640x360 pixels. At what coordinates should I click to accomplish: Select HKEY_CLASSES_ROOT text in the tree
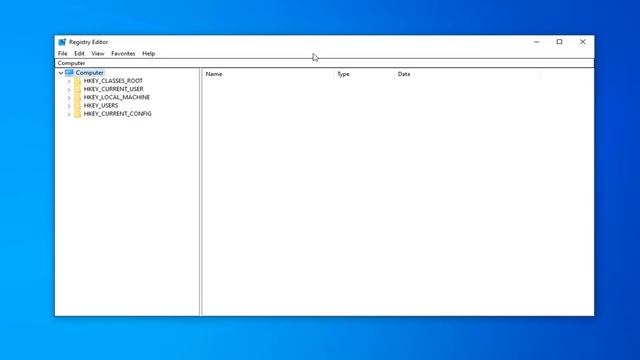click(113, 81)
